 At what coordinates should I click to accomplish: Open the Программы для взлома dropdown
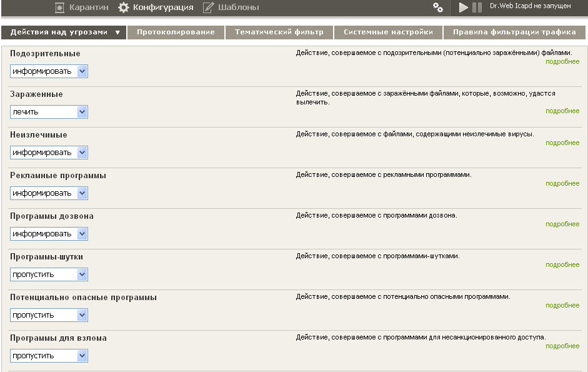(x=49, y=356)
